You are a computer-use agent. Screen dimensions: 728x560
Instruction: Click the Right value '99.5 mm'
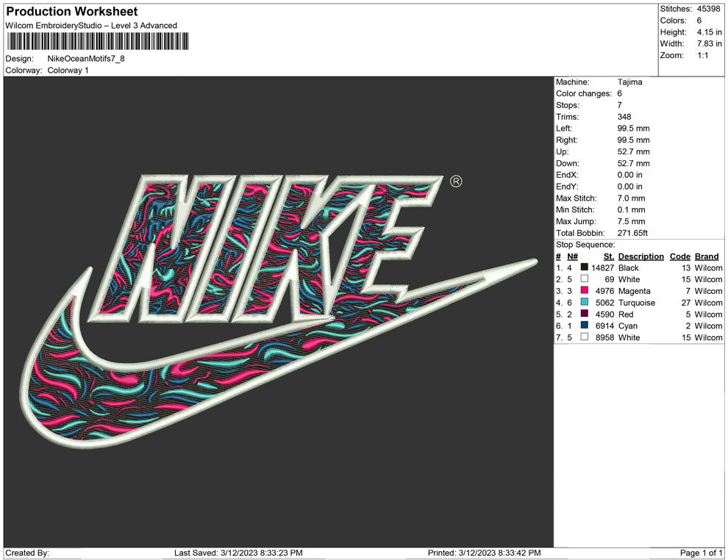coord(633,140)
